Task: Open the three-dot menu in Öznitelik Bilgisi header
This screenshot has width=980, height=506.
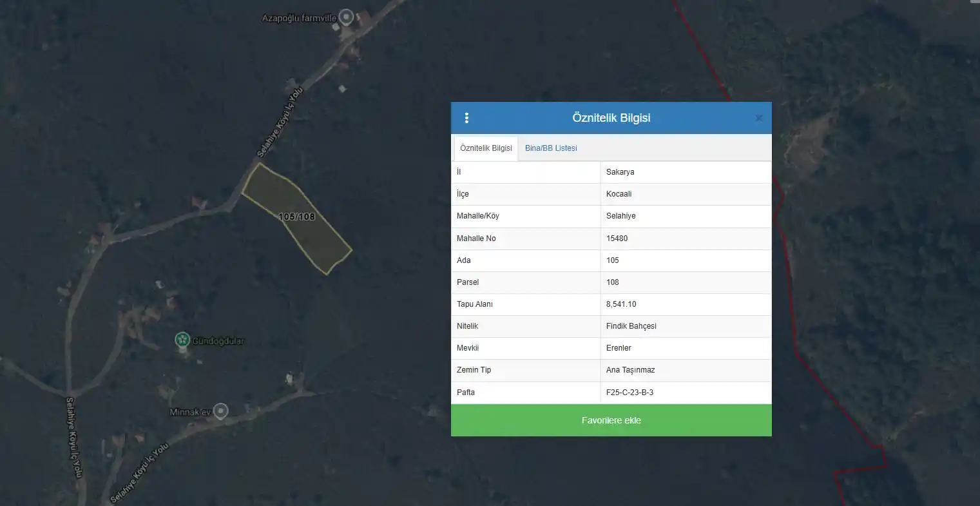Action: [x=466, y=118]
